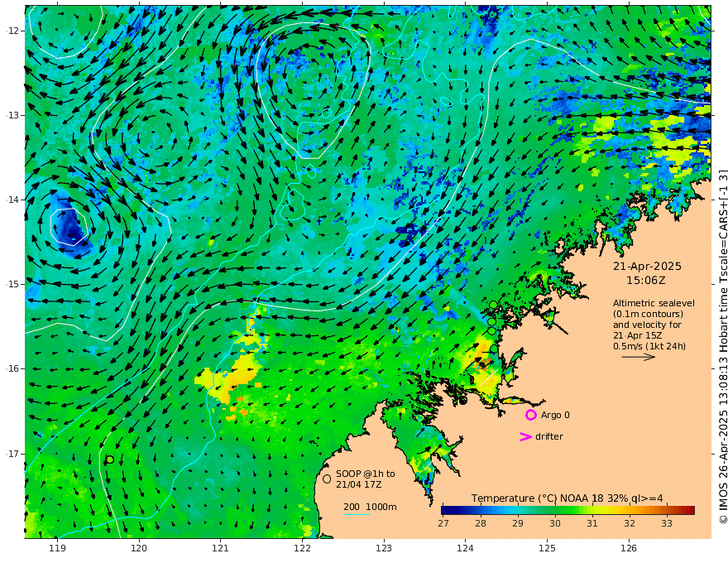Click the longitude axis label 122
Screen dimensions: 728x563
(302, 548)
